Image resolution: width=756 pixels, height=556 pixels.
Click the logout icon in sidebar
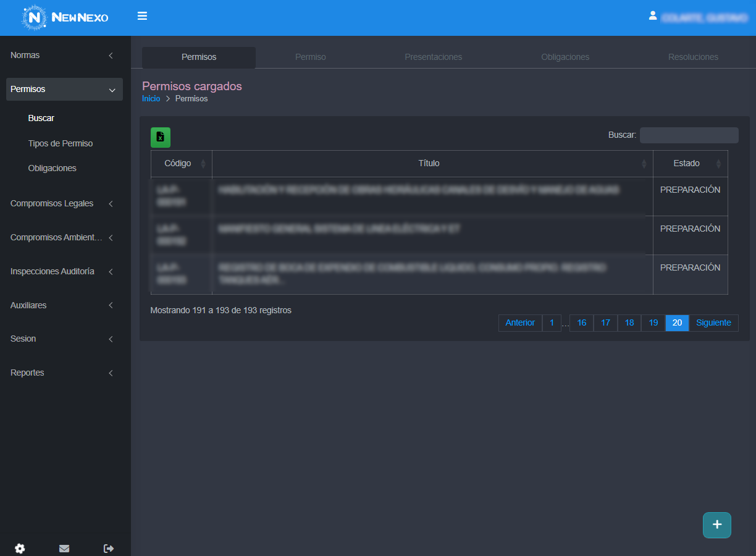(x=109, y=548)
